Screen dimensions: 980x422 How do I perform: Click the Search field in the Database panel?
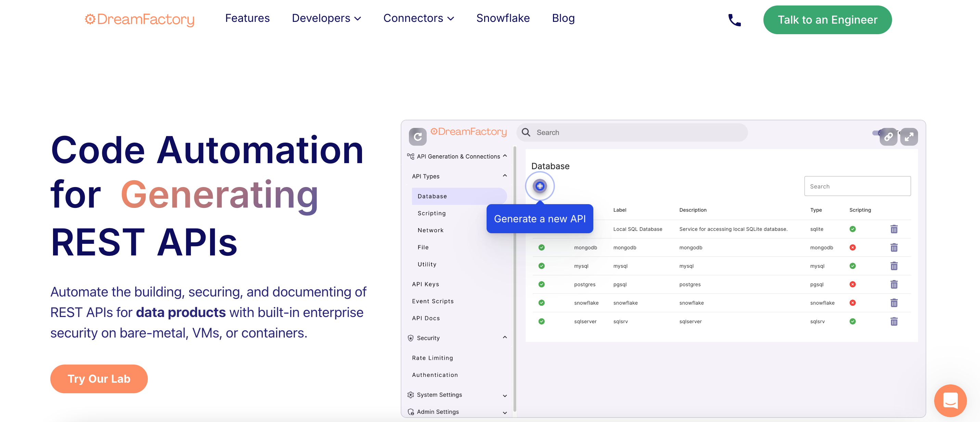coord(857,186)
